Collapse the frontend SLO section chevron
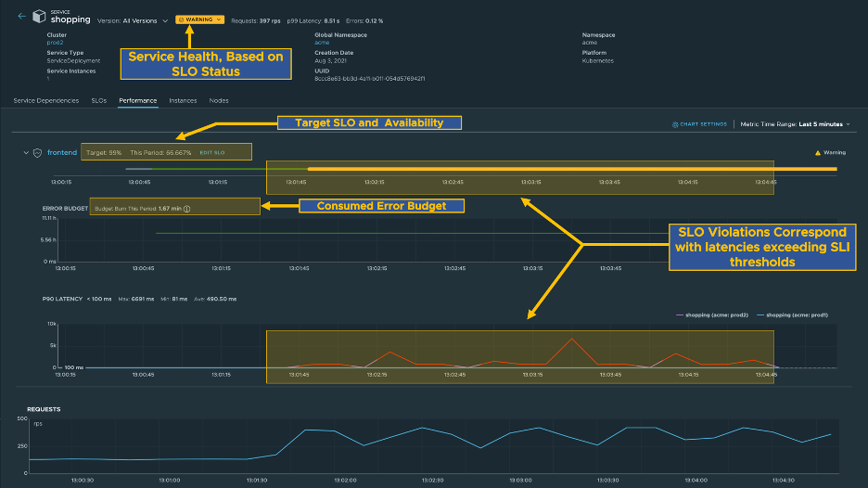The height and width of the screenshot is (488, 868). pos(26,152)
